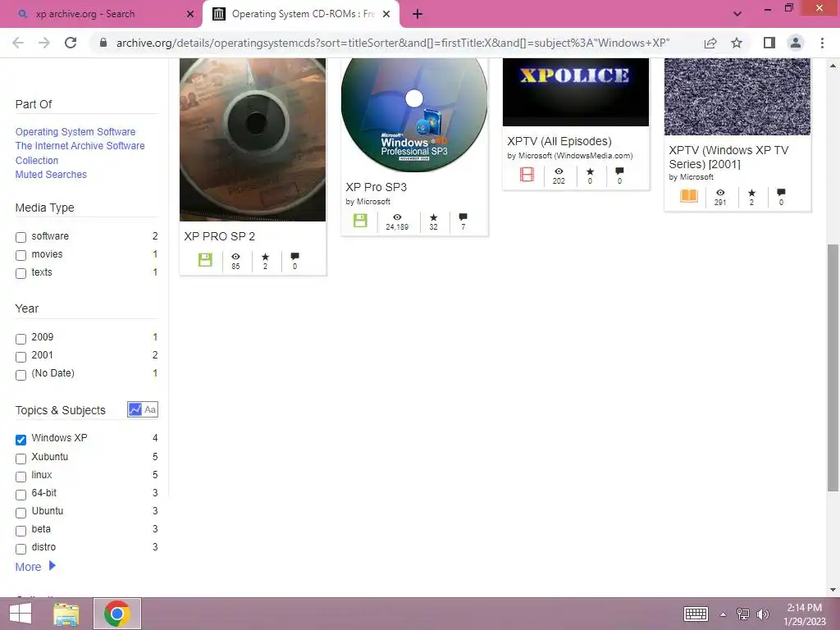840x630 pixels.
Task: View site info padlock icon
Action: click(x=103, y=43)
